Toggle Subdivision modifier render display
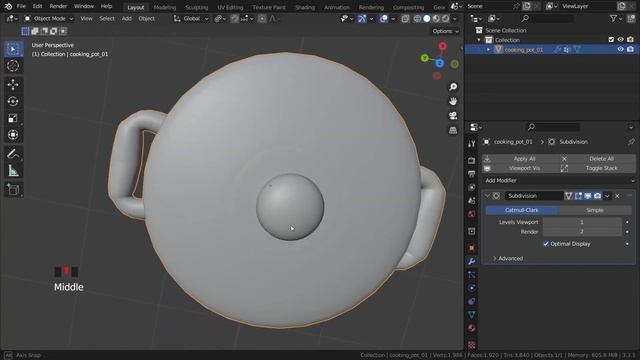Image resolution: width=640 pixels, height=360 pixels. click(x=598, y=196)
